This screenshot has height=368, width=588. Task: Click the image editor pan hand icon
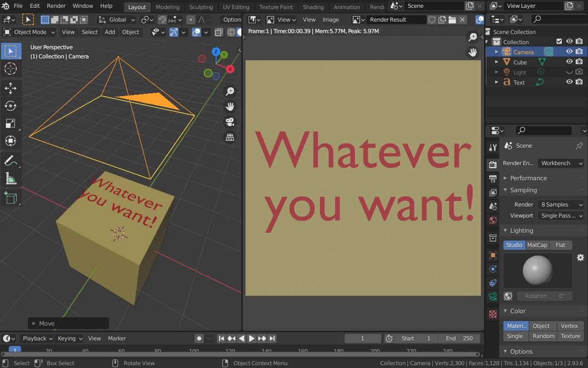coord(473,52)
